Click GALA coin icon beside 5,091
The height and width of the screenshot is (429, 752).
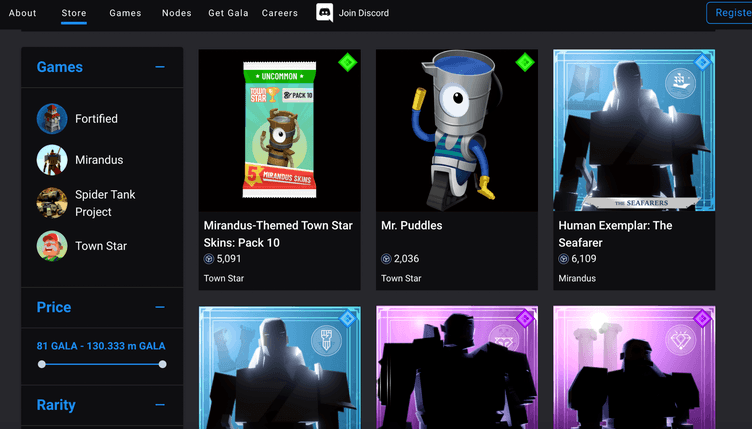(x=209, y=259)
